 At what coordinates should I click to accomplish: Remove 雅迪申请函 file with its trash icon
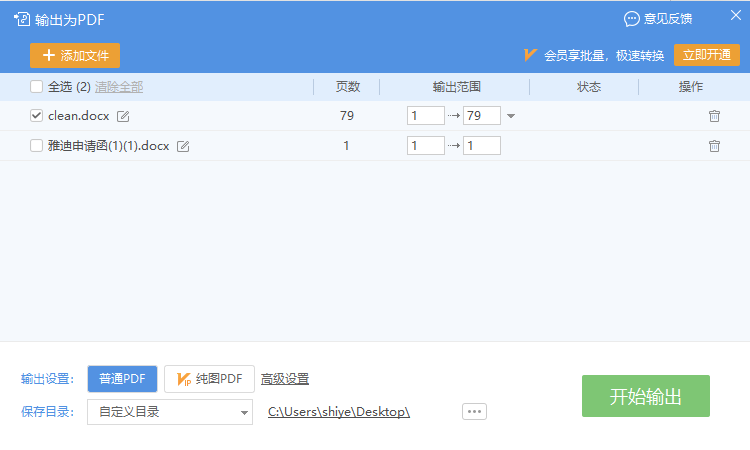tap(714, 146)
